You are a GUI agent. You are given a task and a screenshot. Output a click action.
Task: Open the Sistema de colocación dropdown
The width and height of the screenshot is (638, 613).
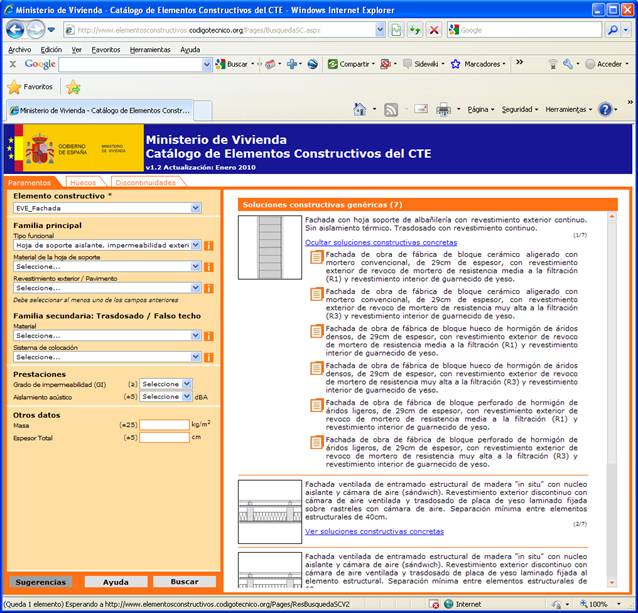[107, 357]
